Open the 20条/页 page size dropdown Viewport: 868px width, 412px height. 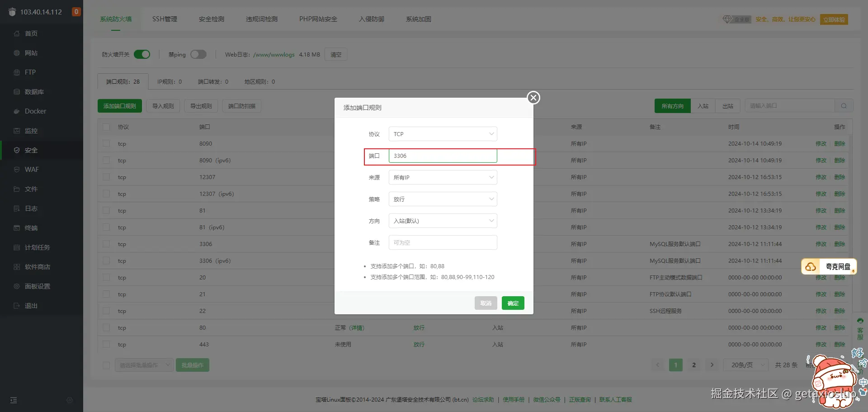pyautogui.click(x=746, y=365)
